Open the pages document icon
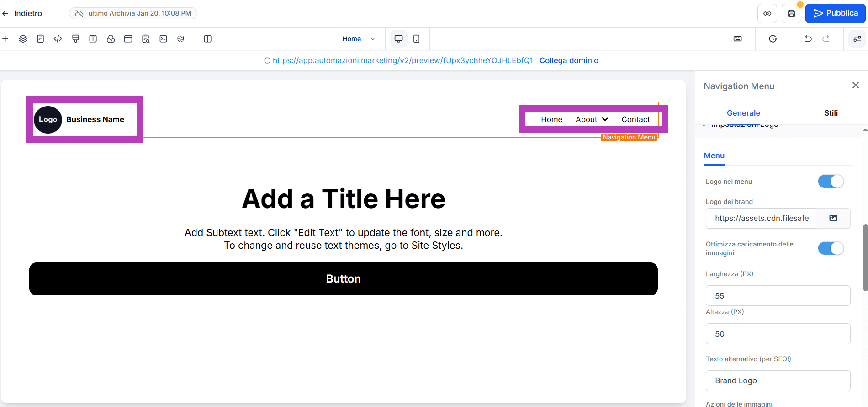The image size is (868, 407). point(41,39)
